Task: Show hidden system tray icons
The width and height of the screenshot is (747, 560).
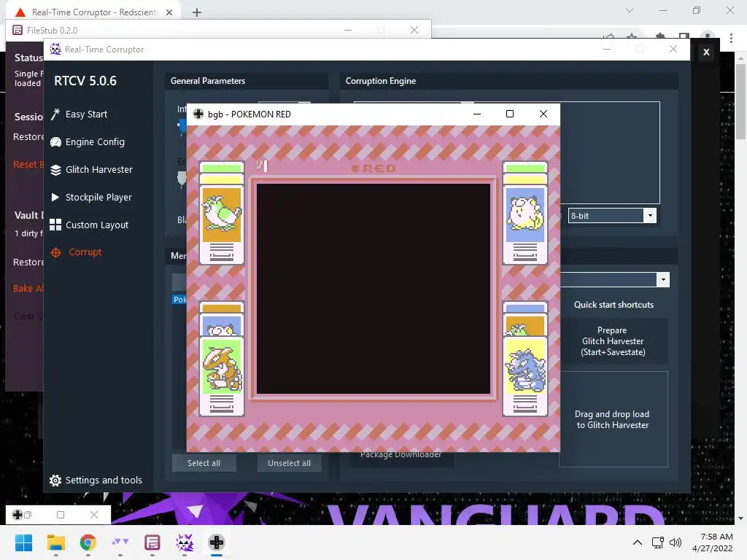Action: pyautogui.click(x=638, y=542)
